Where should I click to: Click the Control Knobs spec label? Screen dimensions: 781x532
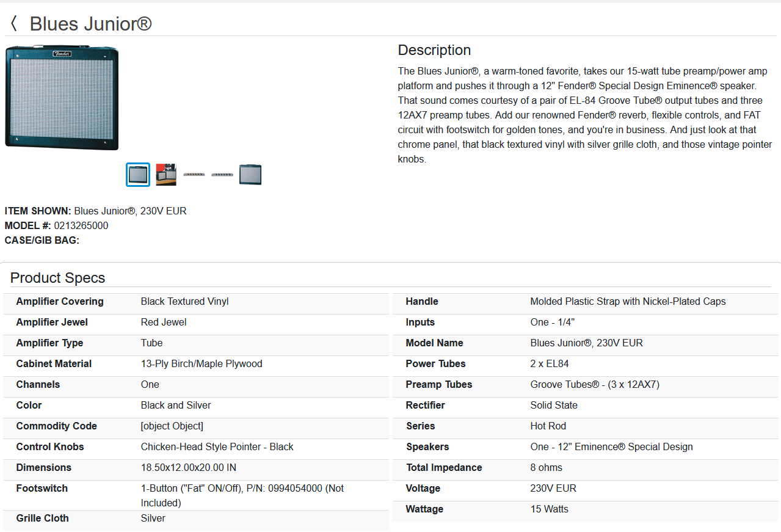50,446
